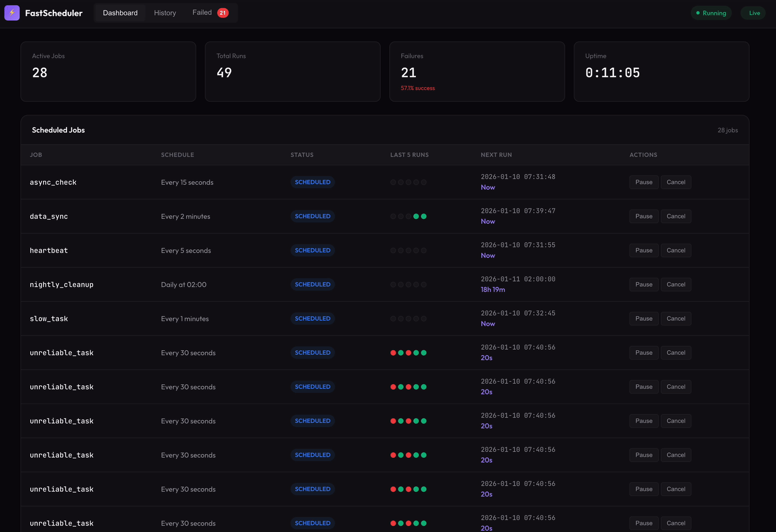Click the 28 jobs count label
This screenshot has width=776, height=532.
tap(727, 130)
